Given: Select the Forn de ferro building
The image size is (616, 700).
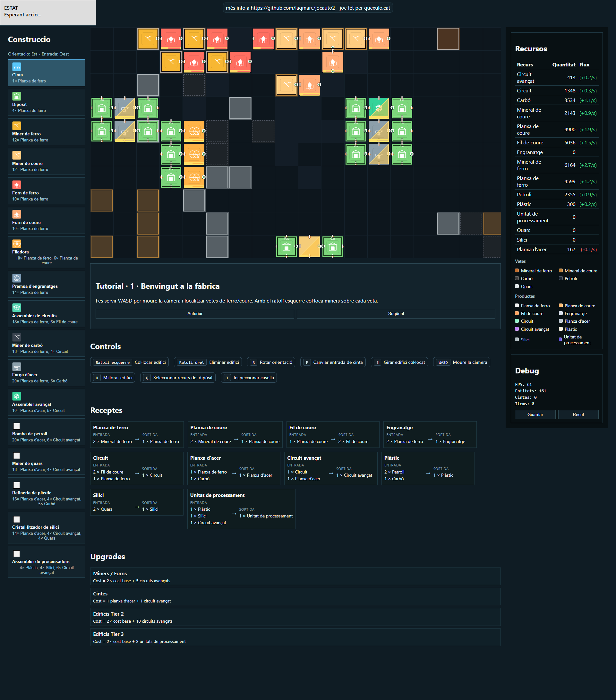Looking at the screenshot, I should coord(46,191).
